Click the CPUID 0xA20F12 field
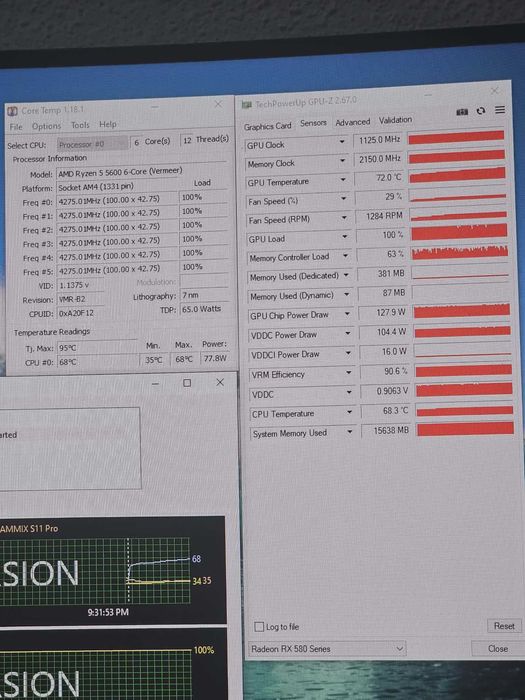The height and width of the screenshot is (700, 525). click(80, 313)
